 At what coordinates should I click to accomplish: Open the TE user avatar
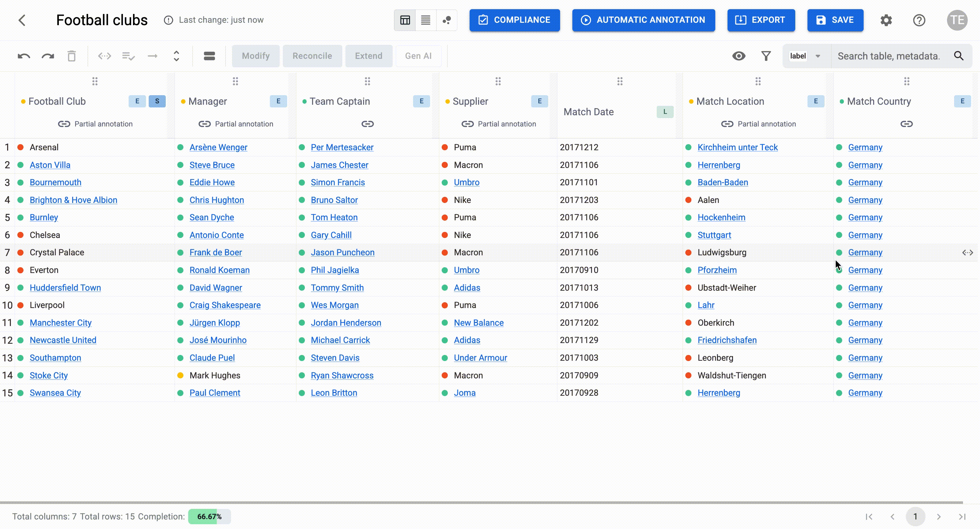click(957, 20)
